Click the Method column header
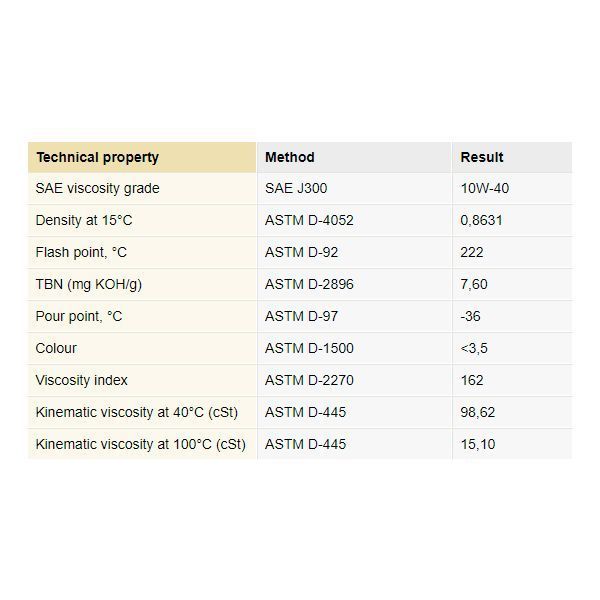This screenshot has height=600, width=600. point(355,157)
